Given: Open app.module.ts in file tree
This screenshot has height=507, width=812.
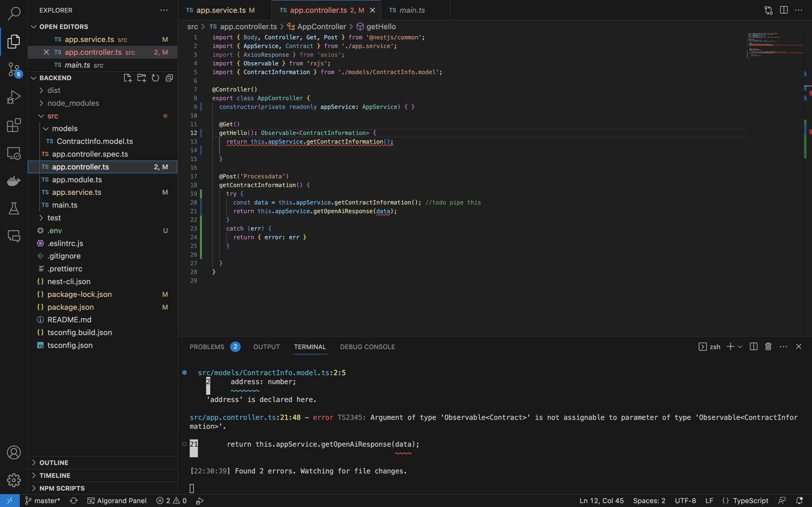Looking at the screenshot, I should point(103,180).
